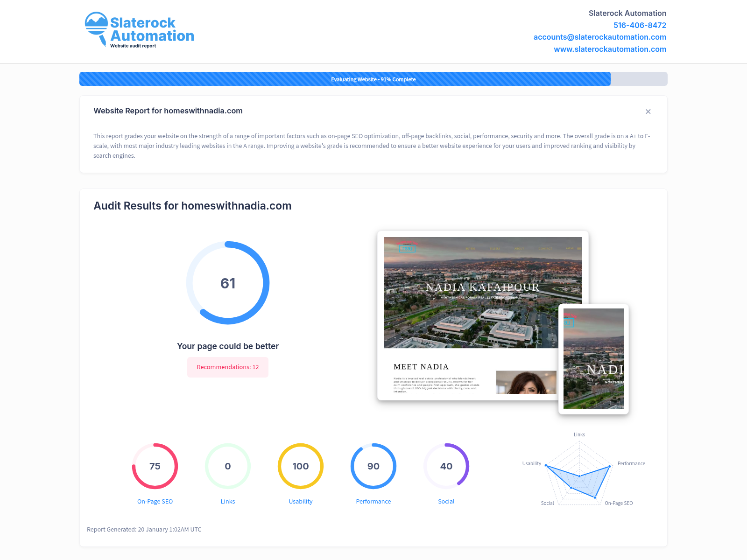Image resolution: width=747 pixels, height=560 pixels.
Task: Click the Slaterock Automation logo
Action: click(x=139, y=30)
